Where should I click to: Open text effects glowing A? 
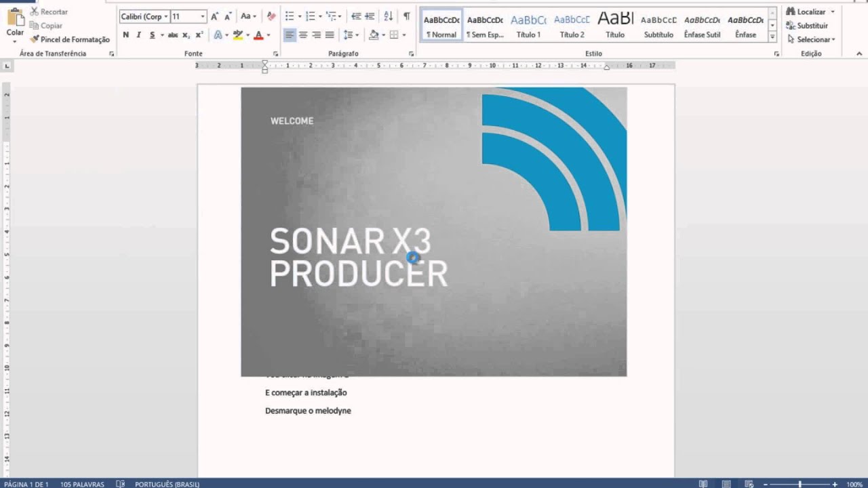pos(218,35)
